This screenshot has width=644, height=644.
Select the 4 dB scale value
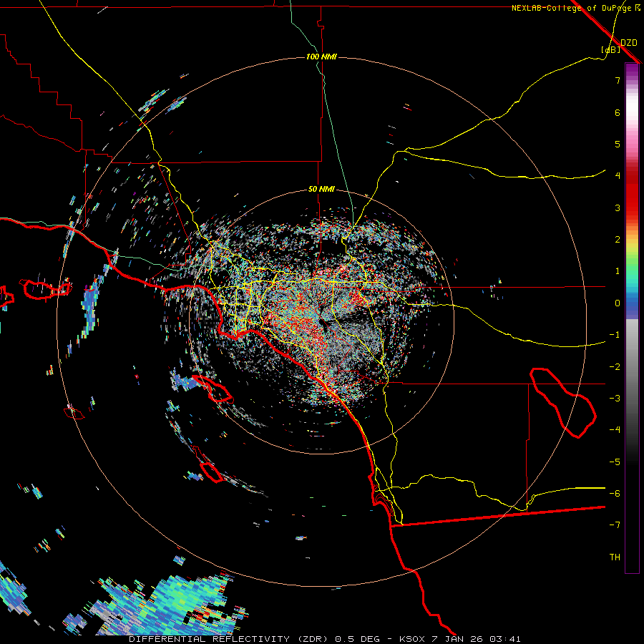pos(618,176)
